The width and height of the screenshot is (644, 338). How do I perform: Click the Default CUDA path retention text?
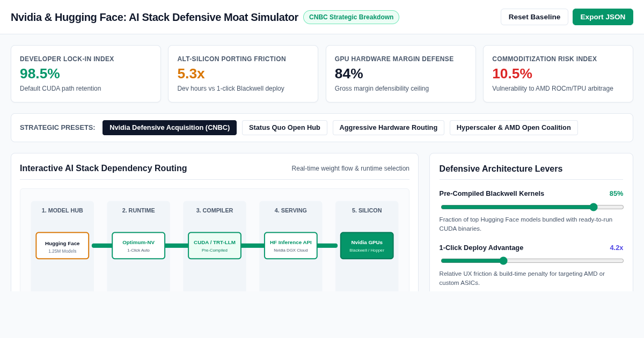61,89
